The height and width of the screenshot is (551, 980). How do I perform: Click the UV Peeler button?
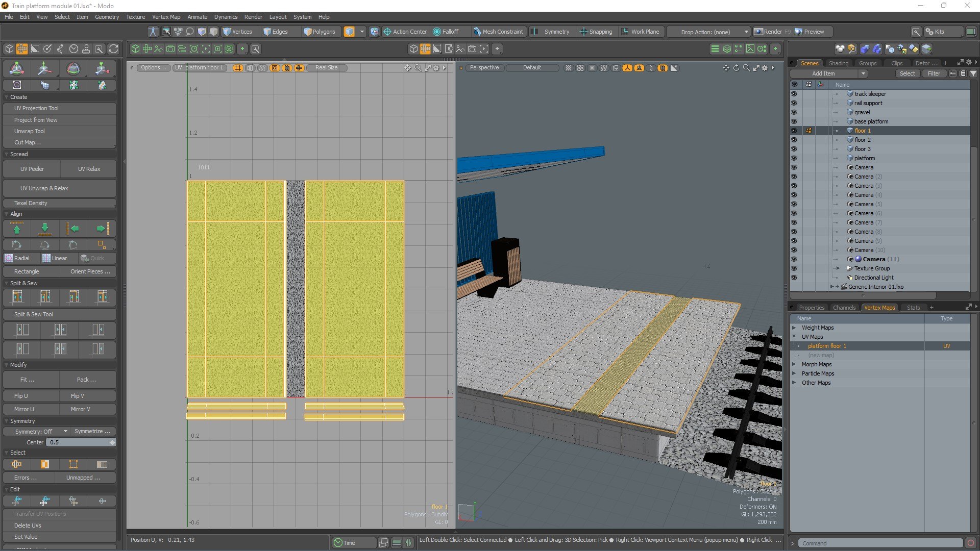pyautogui.click(x=32, y=169)
